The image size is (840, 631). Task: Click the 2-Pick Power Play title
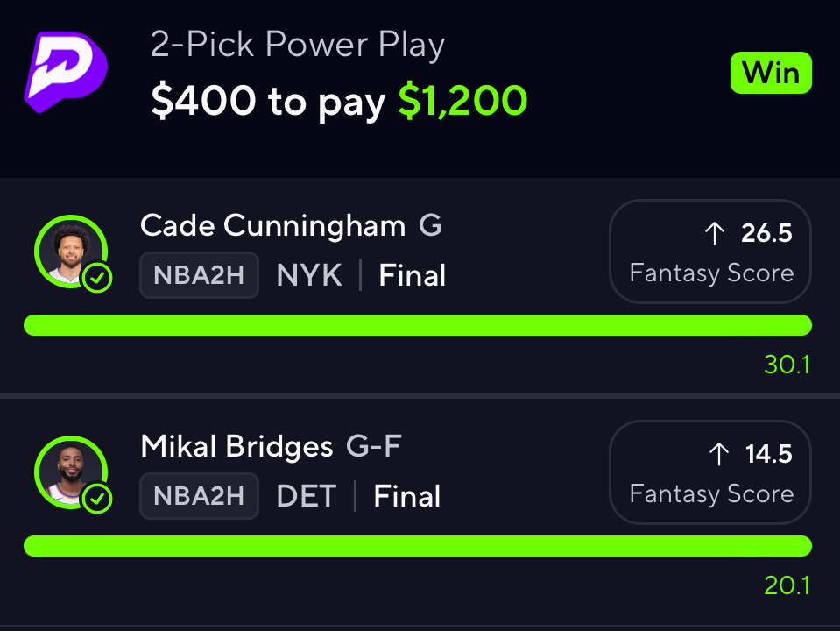(298, 45)
